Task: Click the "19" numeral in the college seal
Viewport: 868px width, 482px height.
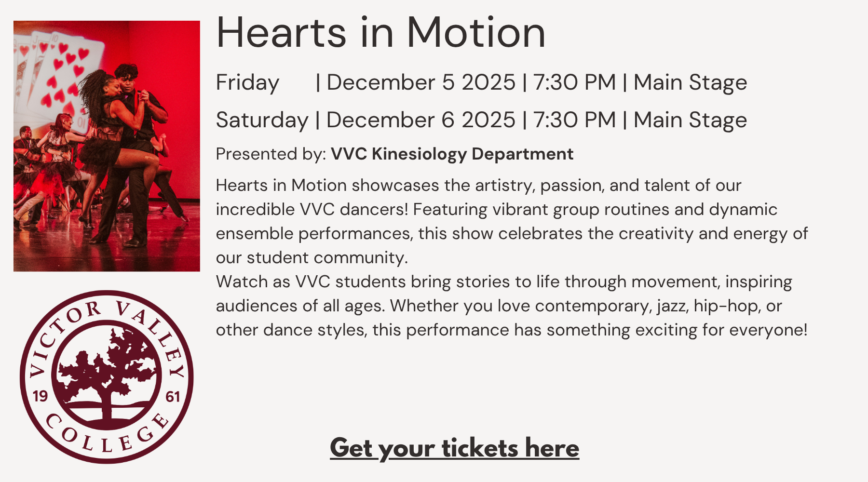Action: pyautogui.click(x=40, y=396)
